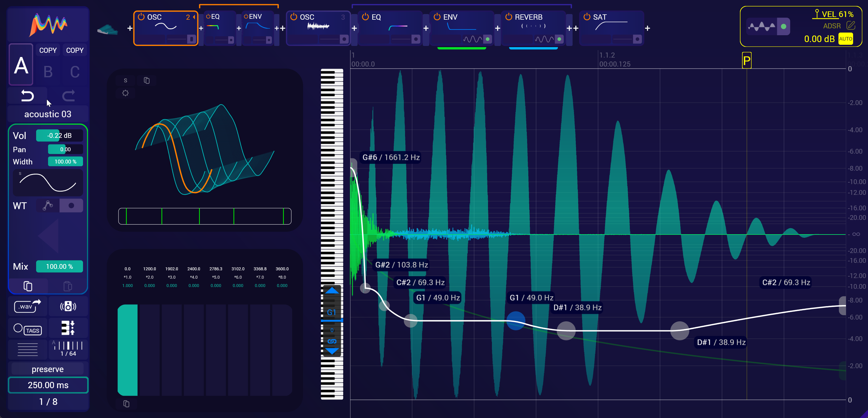868x418 pixels.
Task: Click the ADSR edit pencil icon
Action: [x=852, y=26]
